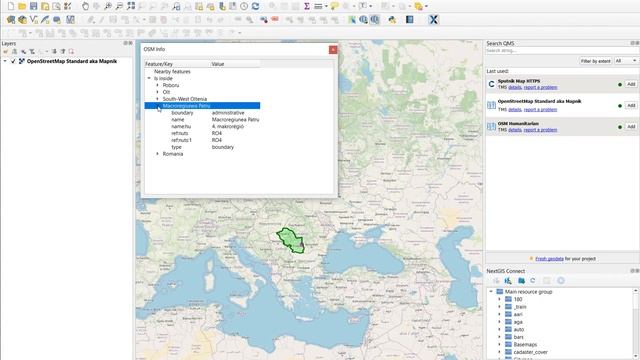The width and height of the screenshot is (640, 360).
Task: Select the '_train' resource group
Action: tap(520, 307)
